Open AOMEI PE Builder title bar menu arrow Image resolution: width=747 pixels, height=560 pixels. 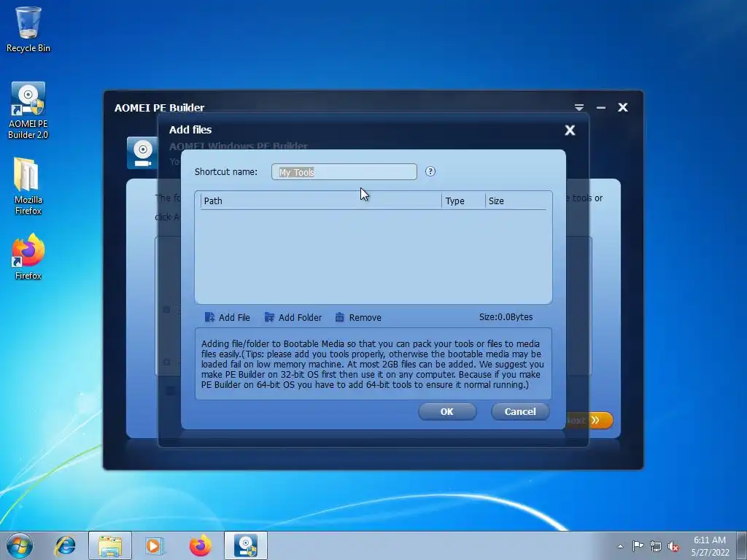pos(578,107)
